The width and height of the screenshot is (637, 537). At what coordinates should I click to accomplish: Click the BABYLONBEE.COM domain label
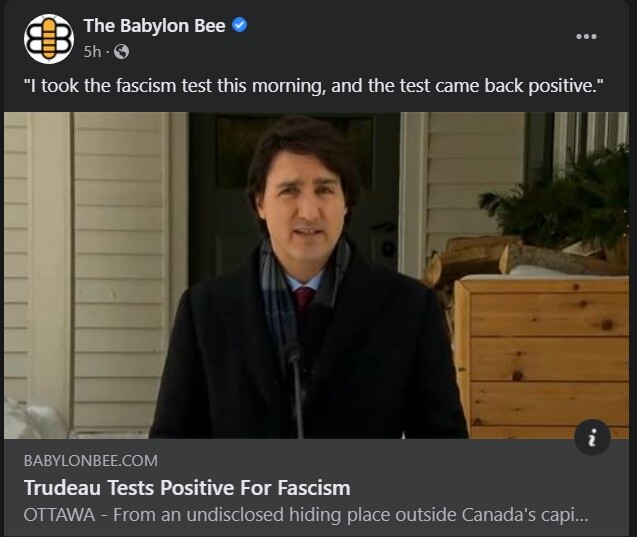90,461
